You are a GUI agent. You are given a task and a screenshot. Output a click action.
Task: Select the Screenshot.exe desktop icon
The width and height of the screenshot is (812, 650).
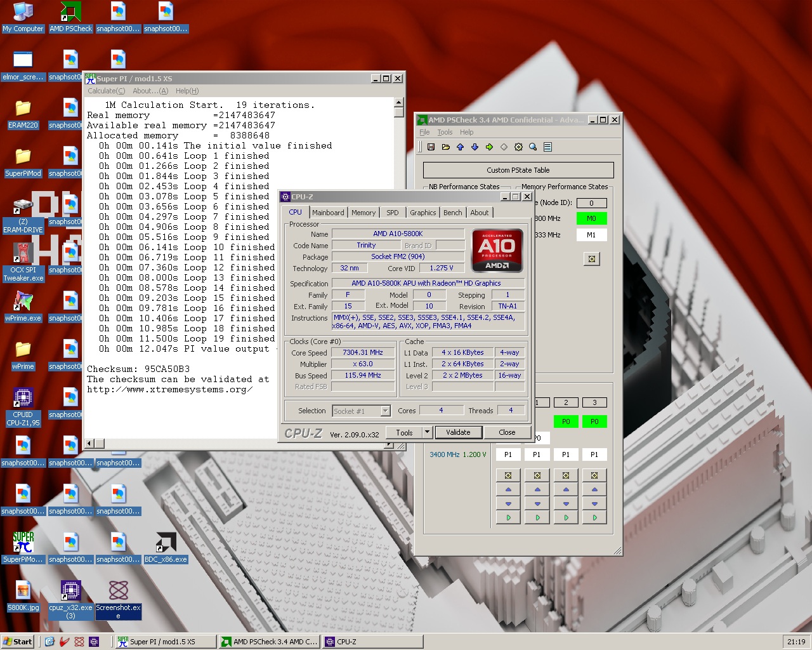pyautogui.click(x=118, y=600)
